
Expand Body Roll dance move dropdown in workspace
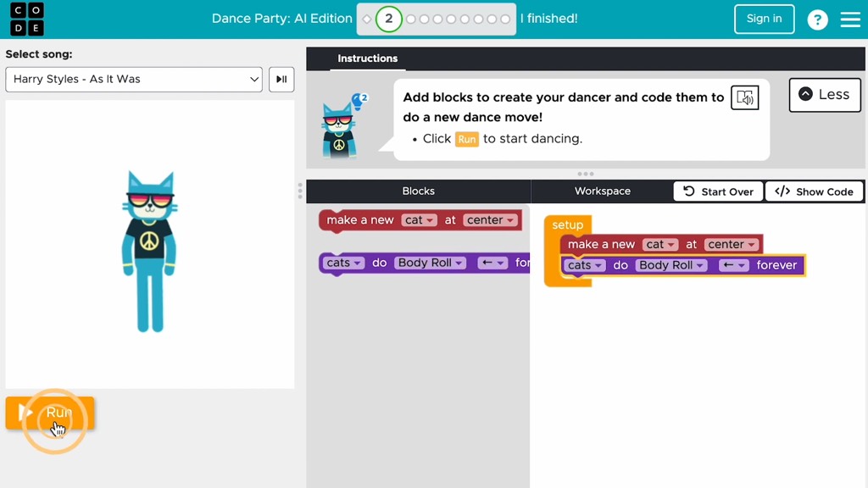pyautogui.click(x=671, y=265)
